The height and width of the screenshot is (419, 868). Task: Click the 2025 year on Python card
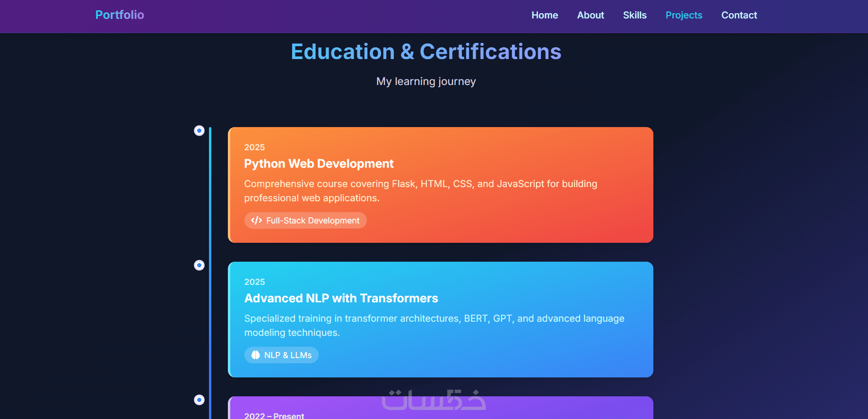click(254, 147)
